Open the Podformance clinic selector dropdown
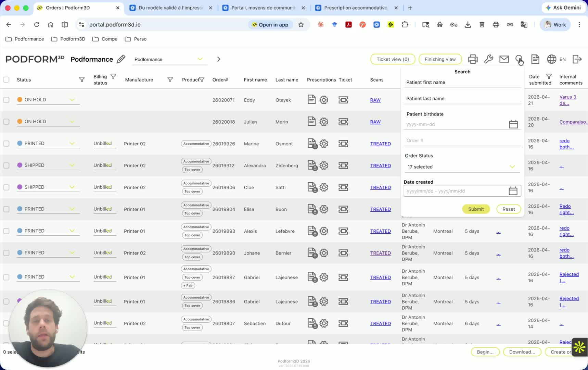588x370 pixels. pos(170,59)
